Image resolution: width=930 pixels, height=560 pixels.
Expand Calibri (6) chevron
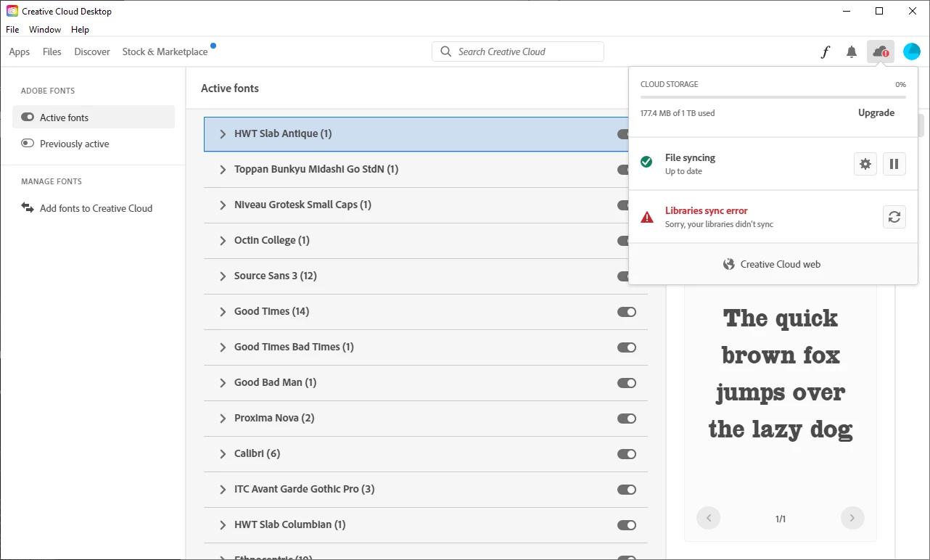point(223,454)
